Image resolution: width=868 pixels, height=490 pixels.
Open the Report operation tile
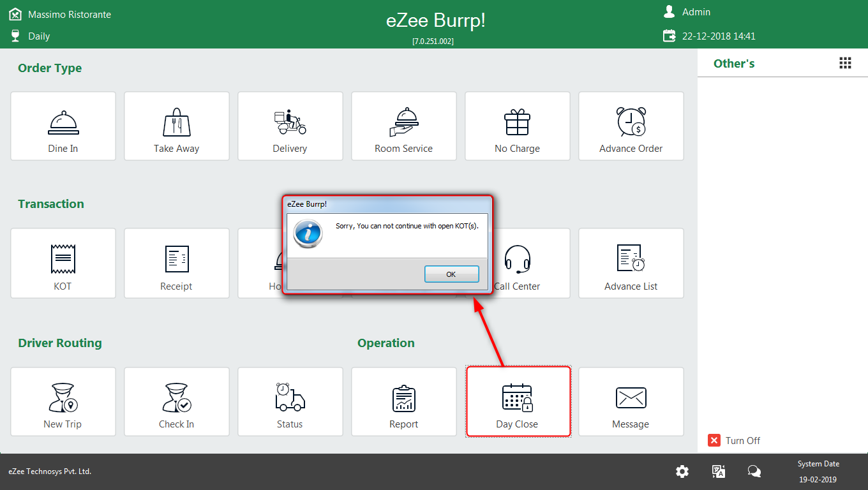tap(404, 401)
